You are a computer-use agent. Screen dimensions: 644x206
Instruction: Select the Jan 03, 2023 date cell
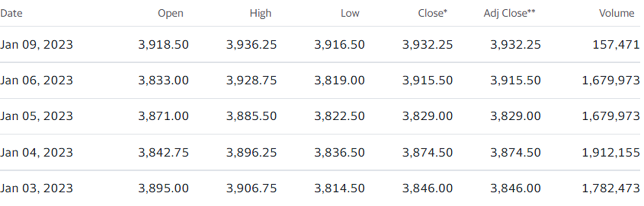click(x=37, y=188)
